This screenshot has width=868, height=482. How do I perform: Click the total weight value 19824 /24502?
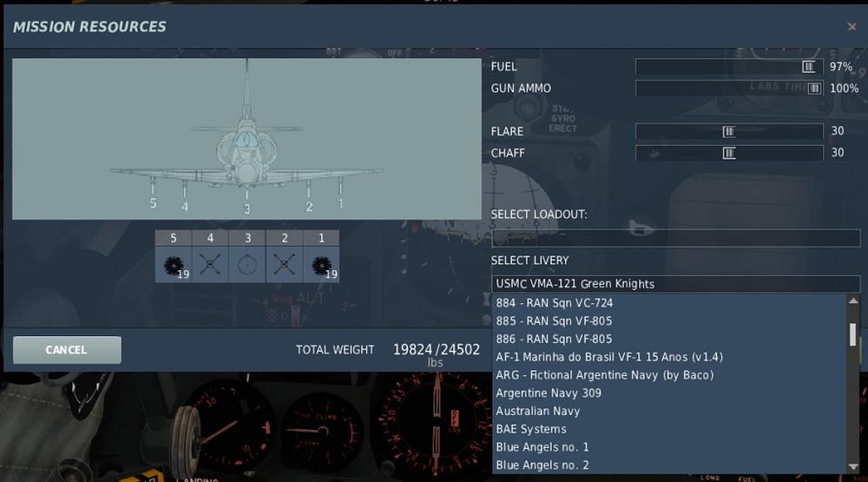tap(437, 350)
